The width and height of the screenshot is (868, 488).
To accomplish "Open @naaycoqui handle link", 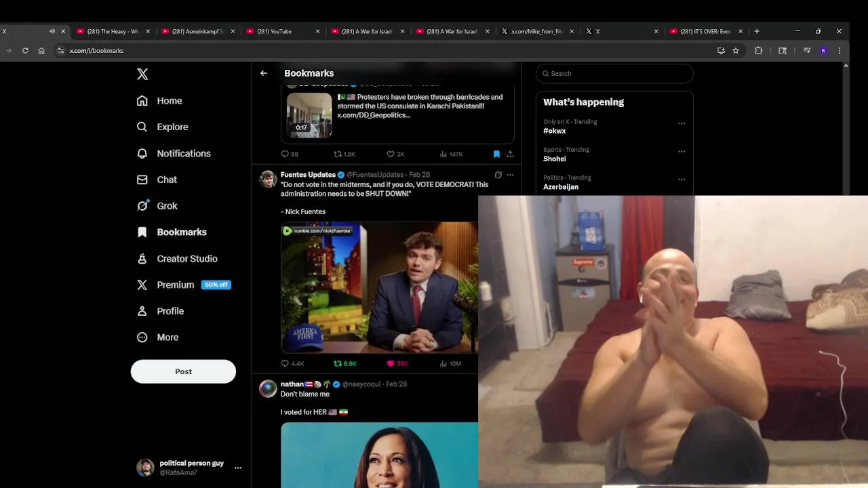I will pyautogui.click(x=361, y=384).
